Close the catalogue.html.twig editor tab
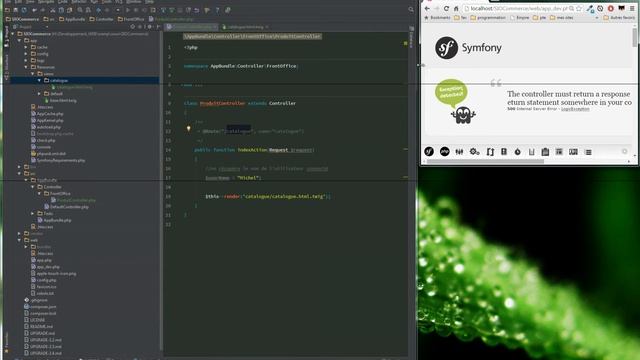Viewport: 640px width, 360px height. click(x=267, y=27)
